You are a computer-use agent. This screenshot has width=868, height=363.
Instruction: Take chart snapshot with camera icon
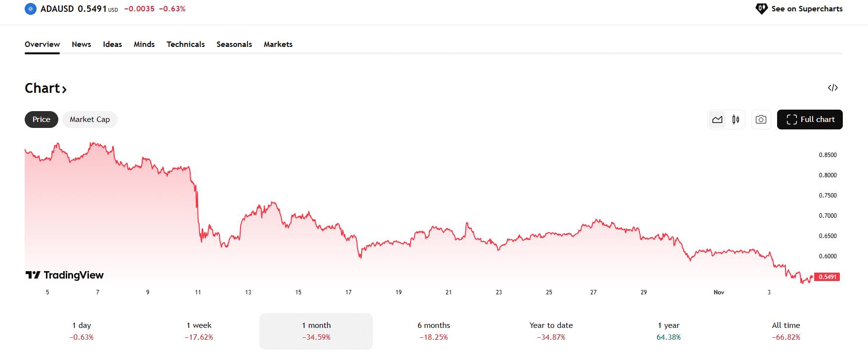click(x=761, y=120)
